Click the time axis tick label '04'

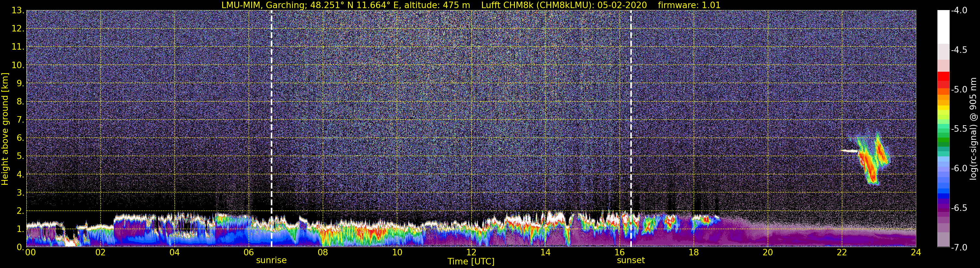point(175,252)
